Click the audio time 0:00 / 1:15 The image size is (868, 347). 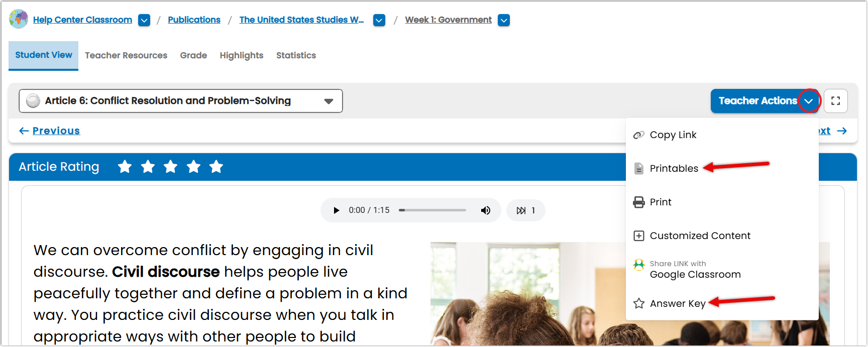[x=369, y=210]
